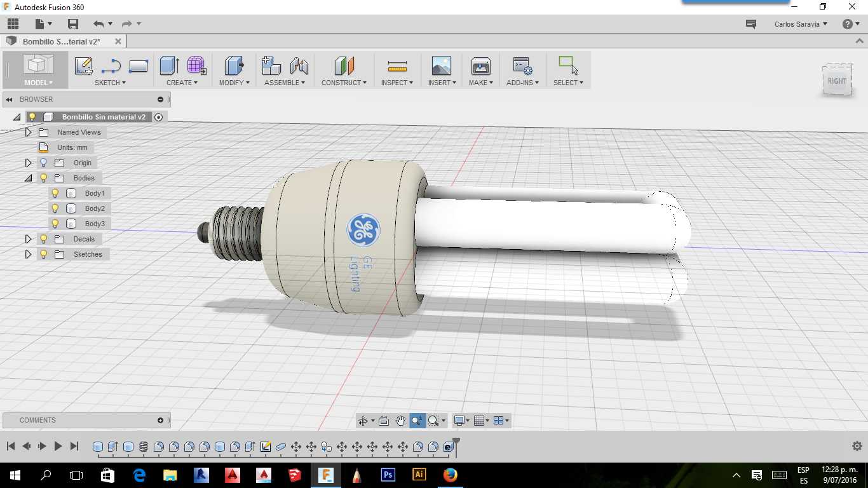Play the timeline
Screen dimensions: 868x488
pos(58,447)
